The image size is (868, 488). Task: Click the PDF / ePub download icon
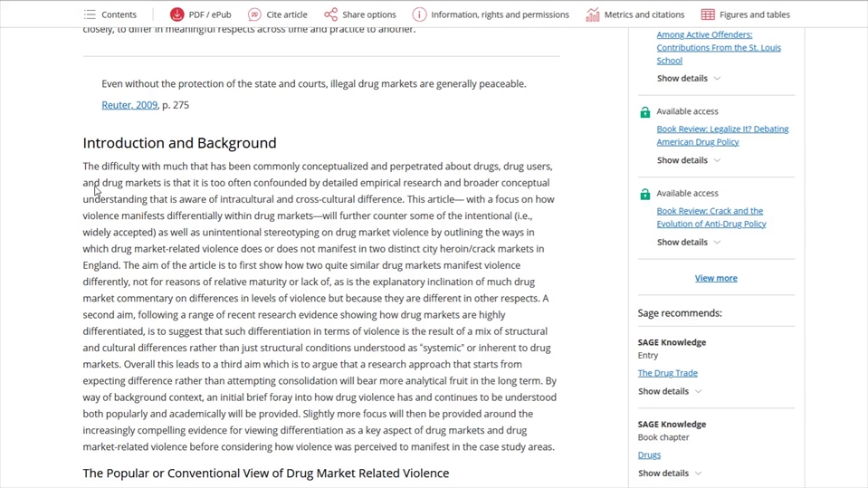[177, 14]
